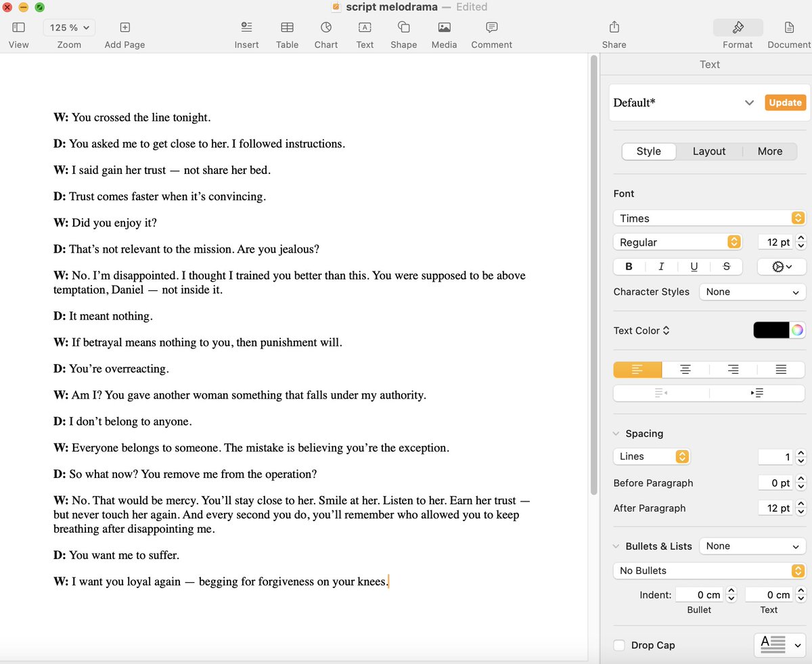Click the Bullet indent field

tap(700, 595)
